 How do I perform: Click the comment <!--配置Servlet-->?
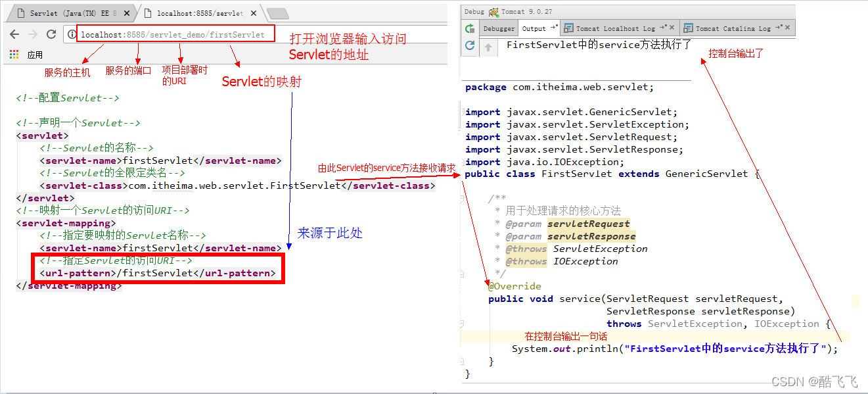click(68, 98)
